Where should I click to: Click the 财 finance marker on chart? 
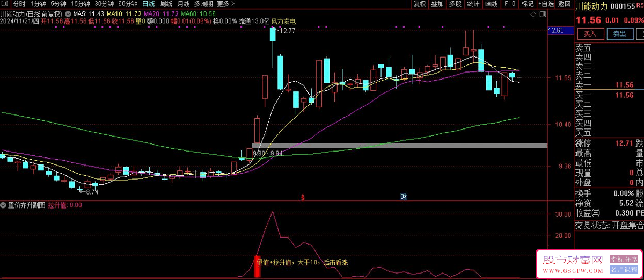coord(403,197)
